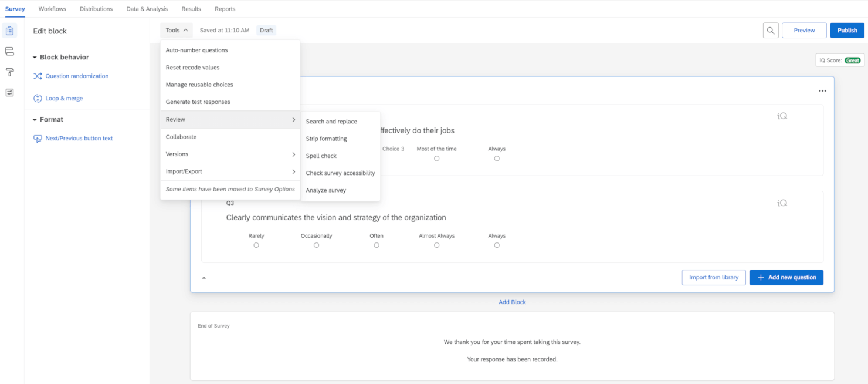Check the Great iQ Score badge
The image size is (868, 384).
pyautogui.click(x=855, y=60)
